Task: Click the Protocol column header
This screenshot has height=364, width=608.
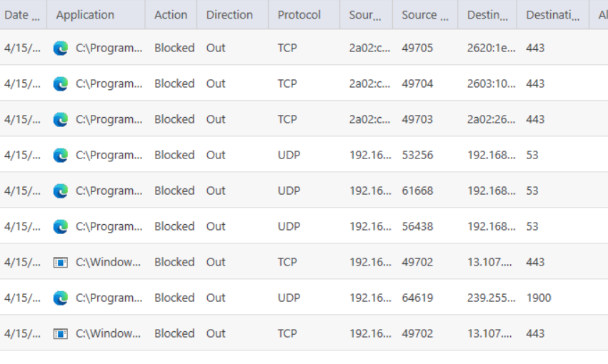Action: click(299, 14)
